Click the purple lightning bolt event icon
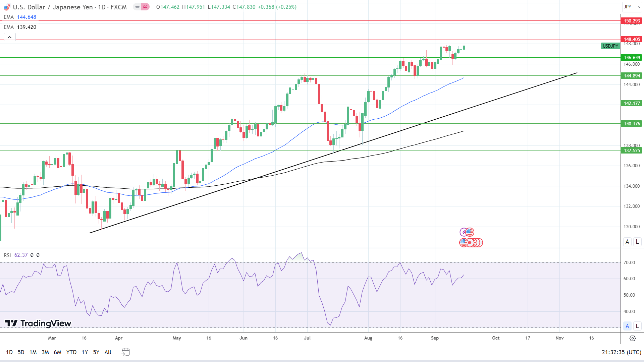The width and height of the screenshot is (644, 362). [464, 232]
